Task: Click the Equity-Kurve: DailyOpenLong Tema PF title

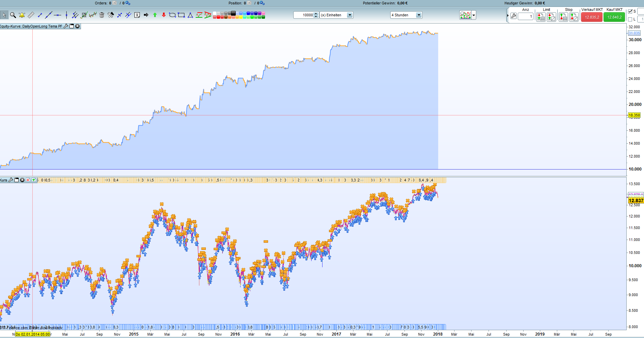Action: point(31,26)
